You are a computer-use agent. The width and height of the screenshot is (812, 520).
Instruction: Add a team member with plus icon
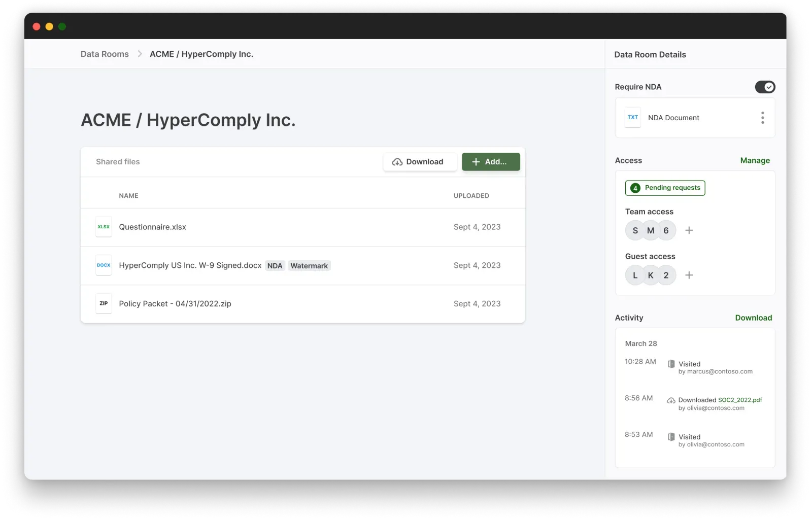click(689, 230)
